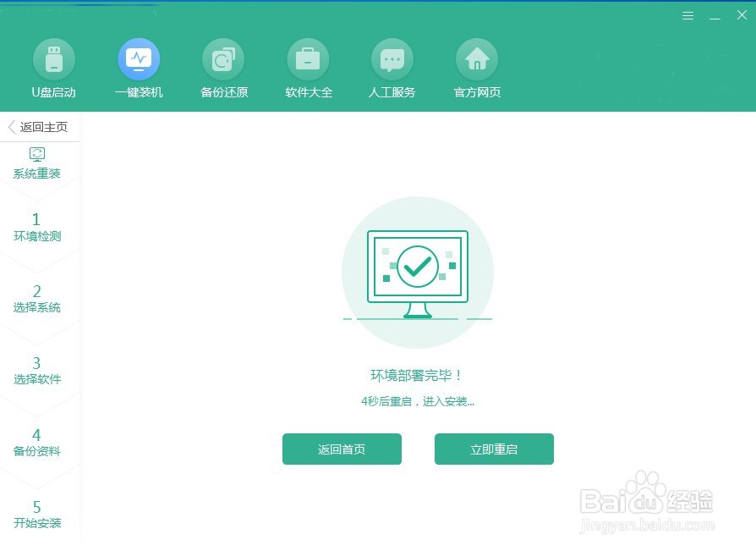This screenshot has width=756, height=551.
Task: Click the 人工服务 label
Action: click(x=392, y=92)
